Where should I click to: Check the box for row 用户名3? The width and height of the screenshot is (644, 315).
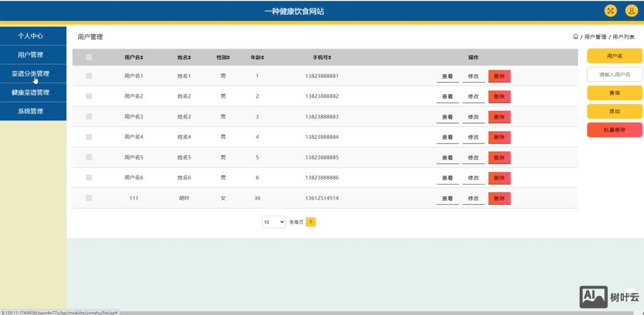coord(89,117)
